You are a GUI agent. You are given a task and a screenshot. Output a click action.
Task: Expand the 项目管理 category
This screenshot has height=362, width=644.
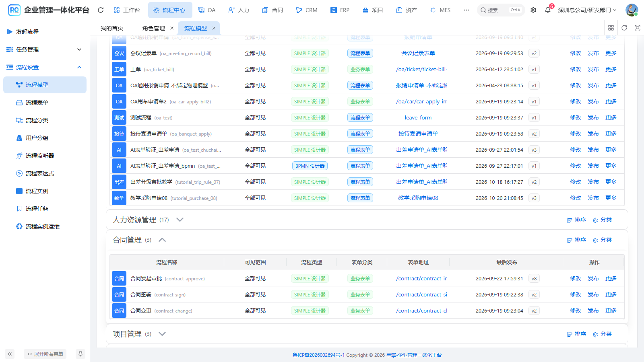(162, 334)
